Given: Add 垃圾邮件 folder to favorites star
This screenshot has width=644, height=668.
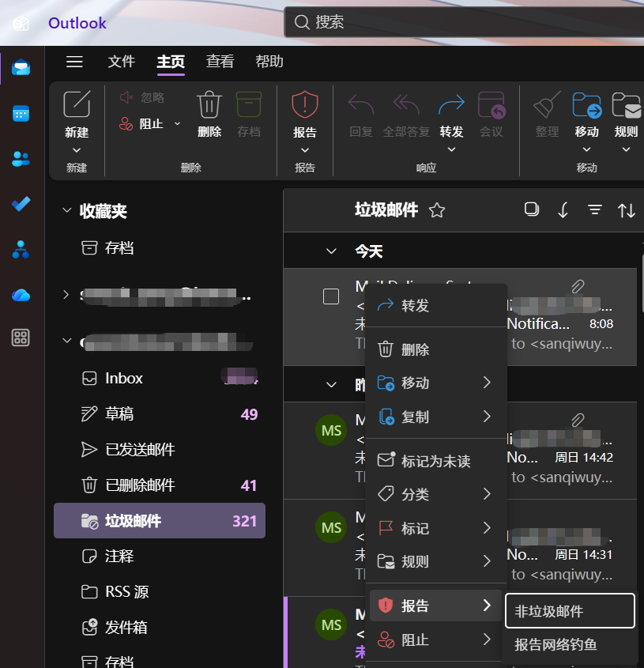Looking at the screenshot, I should [x=436, y=210].
